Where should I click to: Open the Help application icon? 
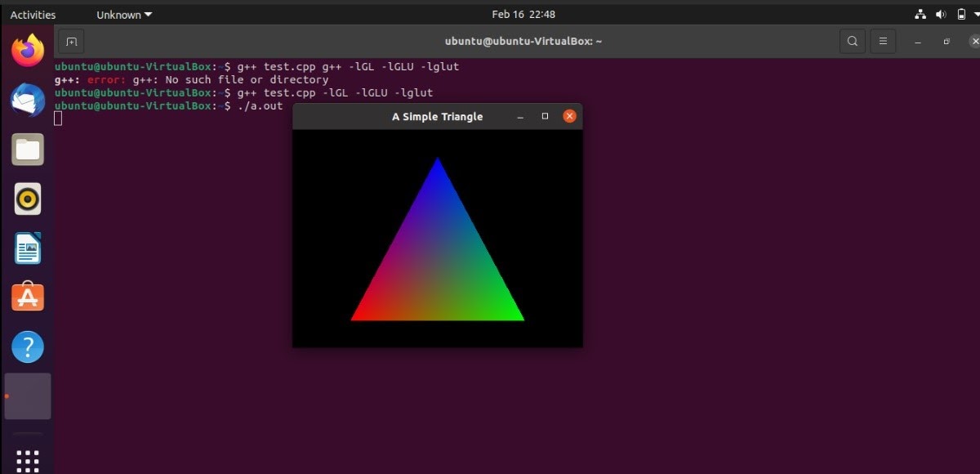coord(27,345)
